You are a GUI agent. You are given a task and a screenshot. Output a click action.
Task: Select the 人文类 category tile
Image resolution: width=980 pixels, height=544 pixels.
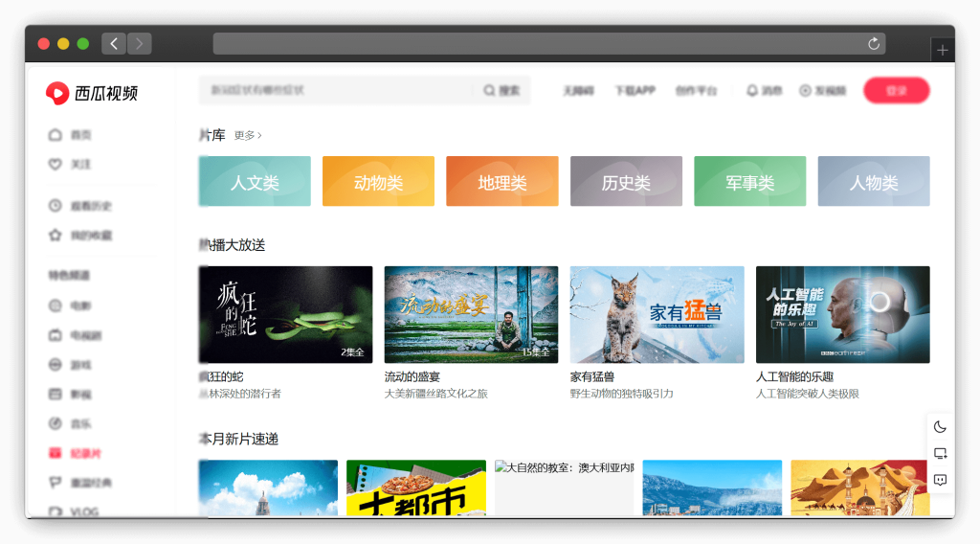255,181
